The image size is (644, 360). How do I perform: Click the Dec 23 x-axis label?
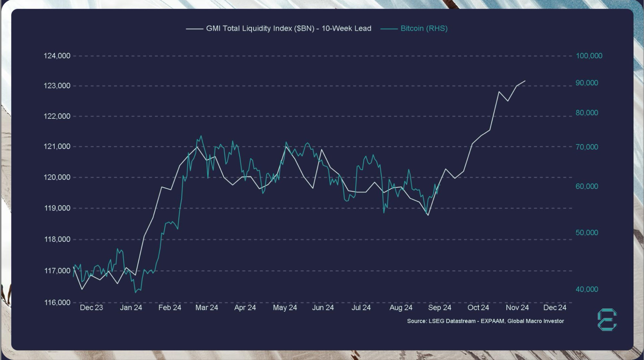[x=91, y=307]
